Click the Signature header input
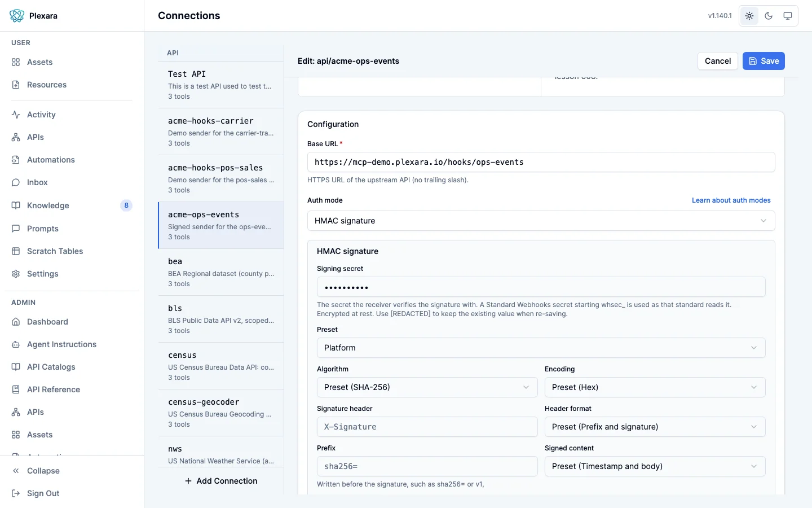 click(427, 427)
